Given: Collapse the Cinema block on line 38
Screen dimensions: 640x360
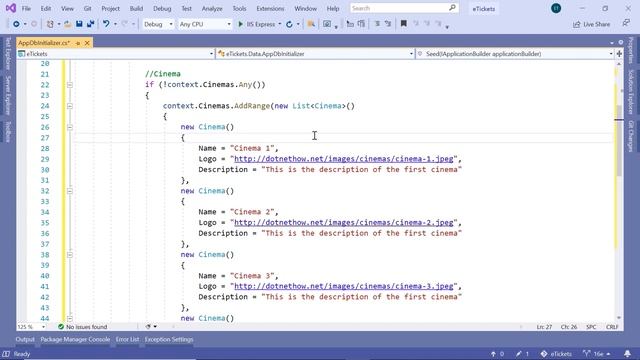Looking at the screenshot, I should tap(70, 255).
